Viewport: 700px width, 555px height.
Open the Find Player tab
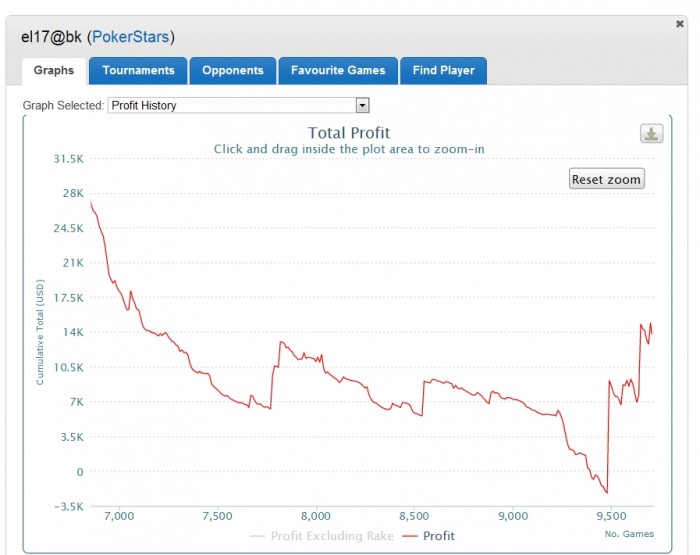click(x=443, y=71)
